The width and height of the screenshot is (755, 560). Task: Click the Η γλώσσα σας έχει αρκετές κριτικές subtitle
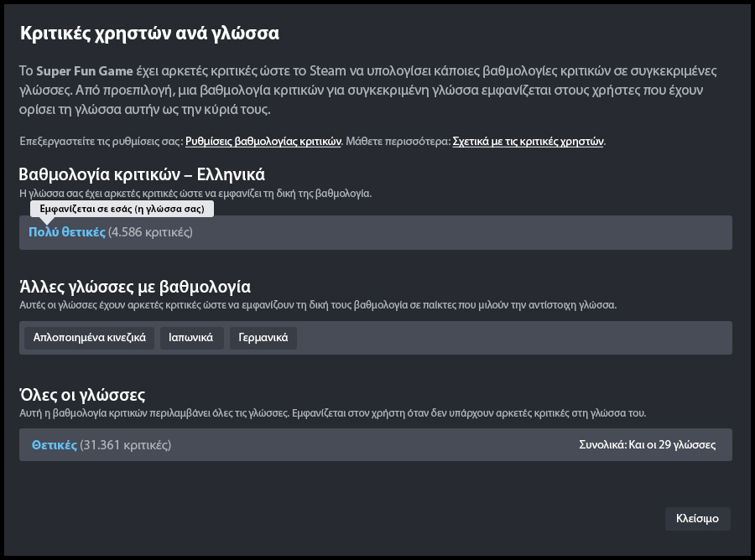(x=195, y=193)
